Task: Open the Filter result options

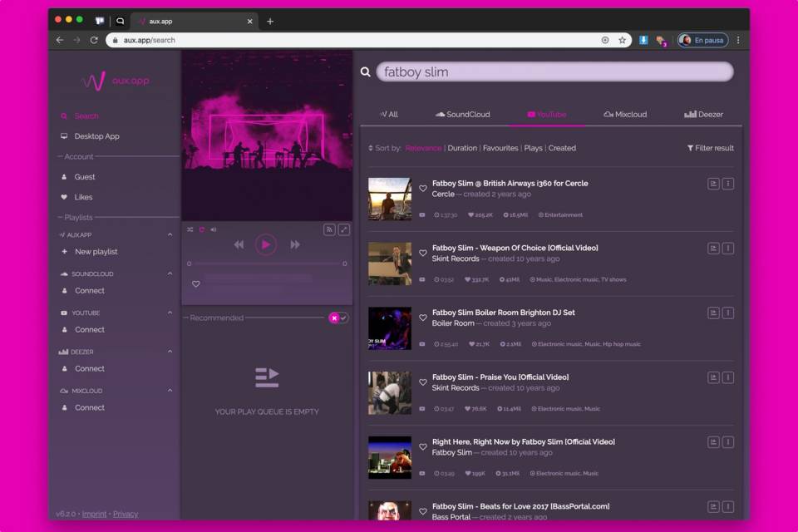Action: click(711, 148)
